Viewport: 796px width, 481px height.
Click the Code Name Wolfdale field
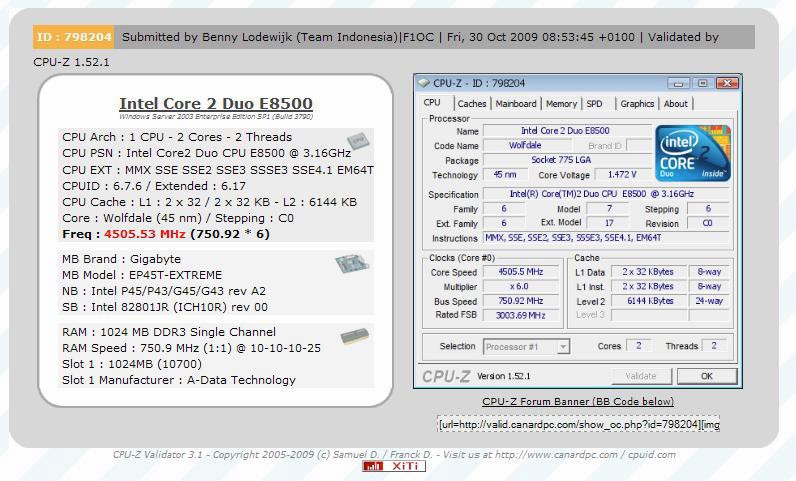point(525,145)
